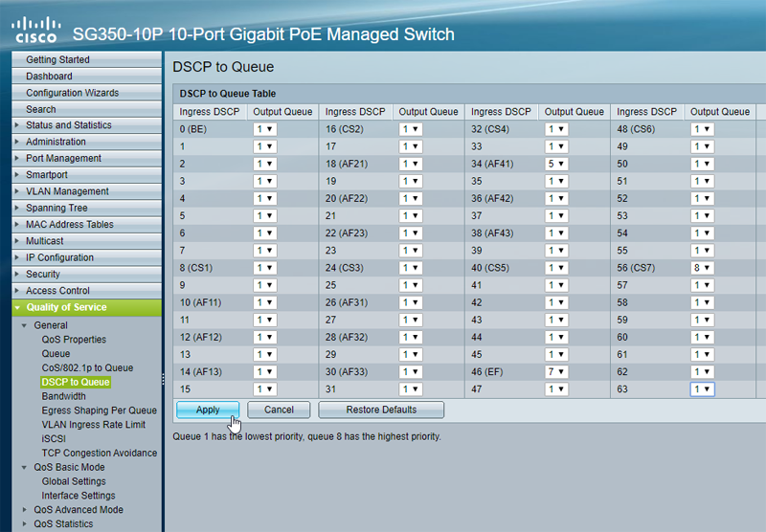
Task: Open the Search menu item
Action: pyautogui.click(x=86, y=109)
